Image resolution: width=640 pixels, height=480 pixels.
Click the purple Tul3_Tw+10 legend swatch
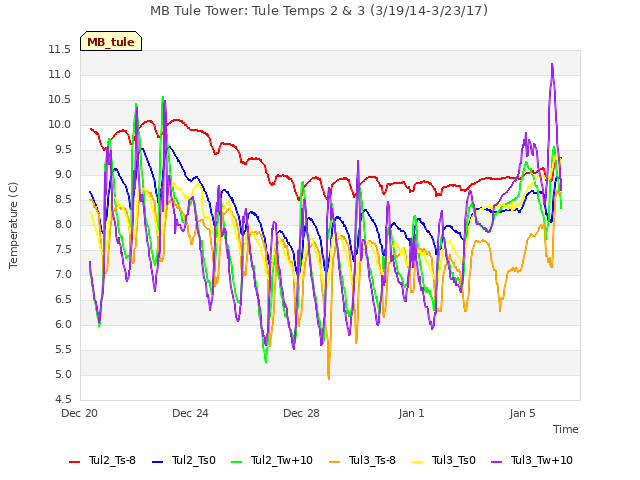click(x=496, y=462)
